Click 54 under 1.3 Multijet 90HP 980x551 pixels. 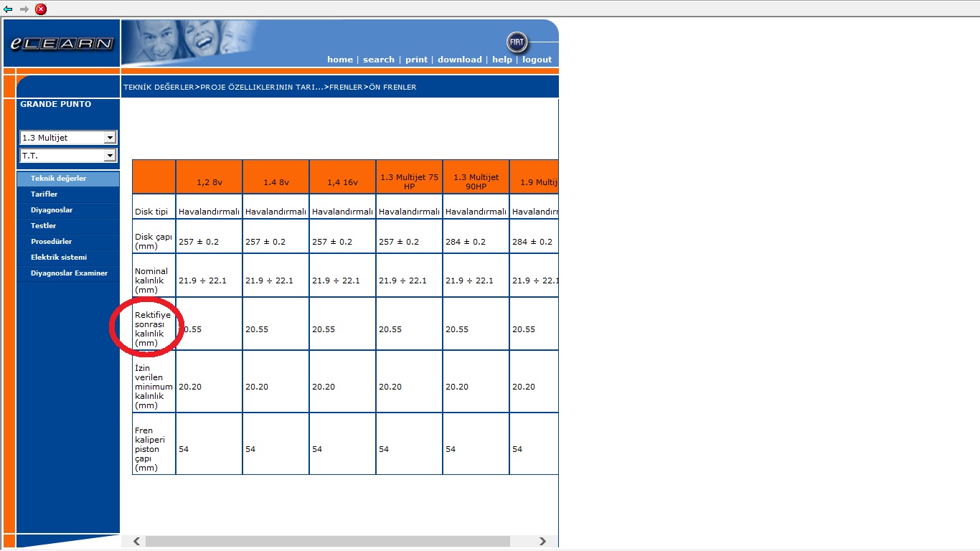[451, 449]
